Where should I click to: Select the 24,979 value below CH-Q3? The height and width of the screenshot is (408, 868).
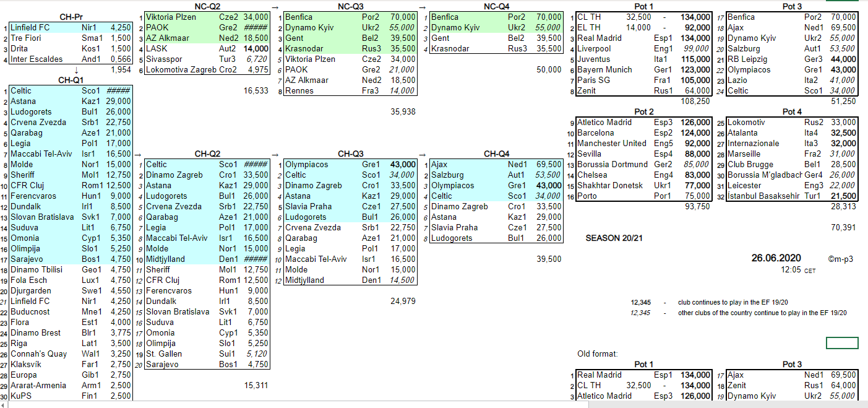[x=403, y=302]
